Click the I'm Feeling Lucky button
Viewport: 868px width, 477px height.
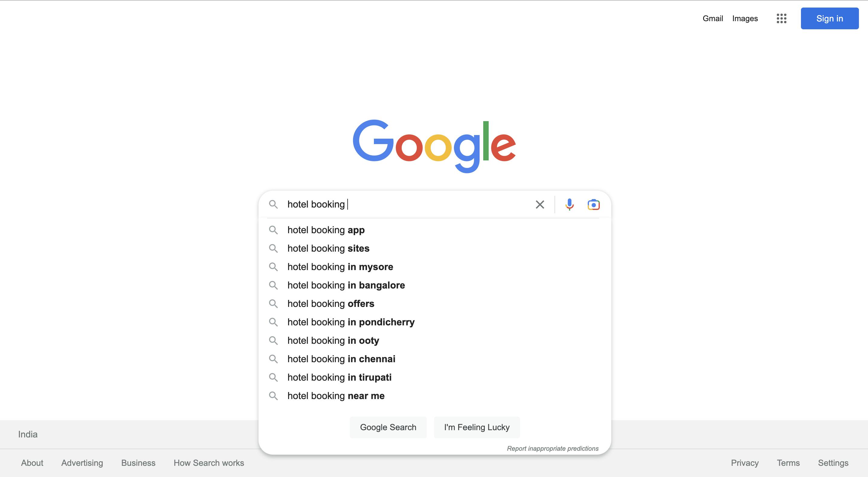(477, 427)
